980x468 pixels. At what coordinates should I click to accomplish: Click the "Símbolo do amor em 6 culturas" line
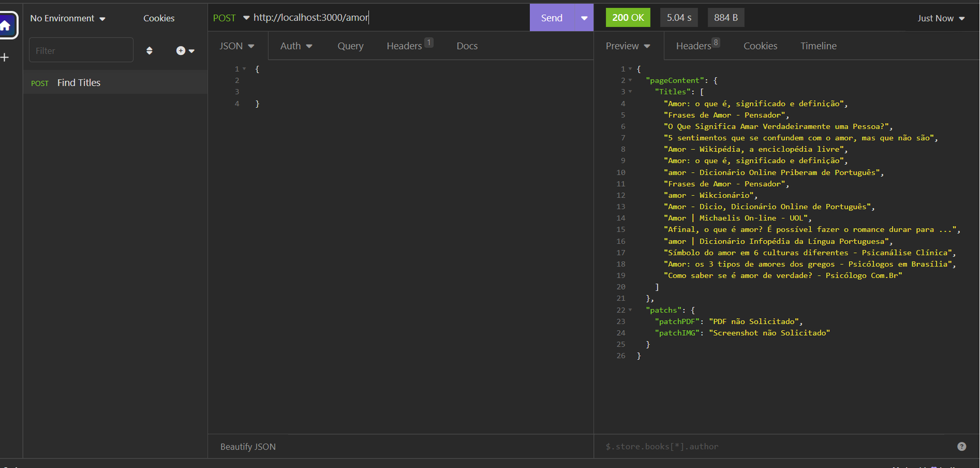click(x=810, y=253)
